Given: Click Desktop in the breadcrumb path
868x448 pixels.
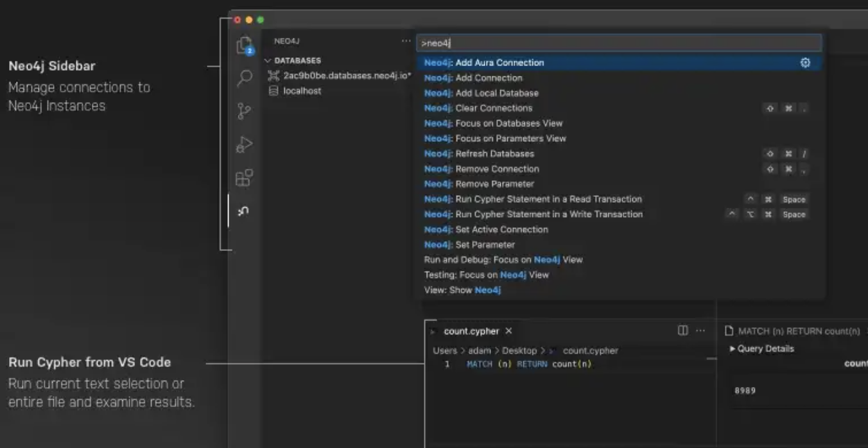Looking at the screenshot, I should tap(519, 350).
